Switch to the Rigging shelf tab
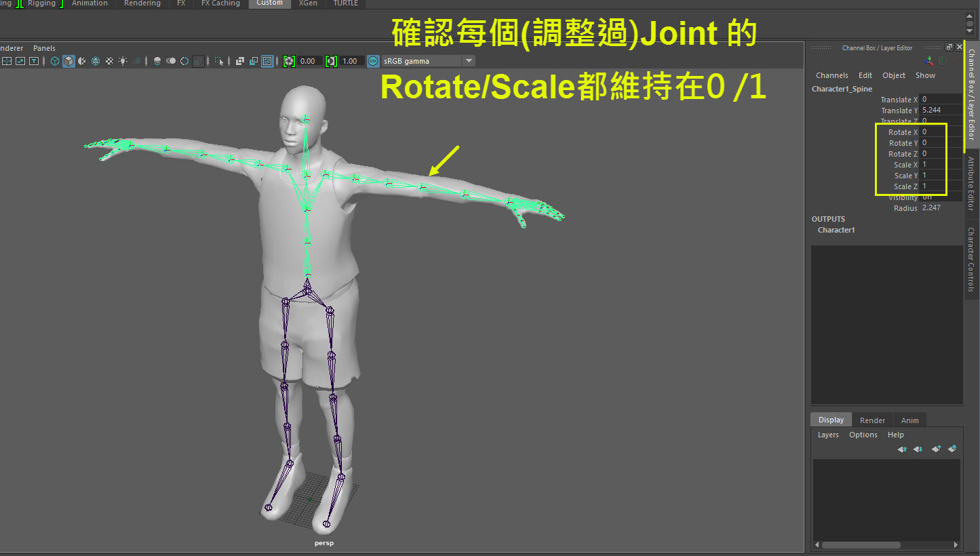980x556 pixels. pos(41,3)
